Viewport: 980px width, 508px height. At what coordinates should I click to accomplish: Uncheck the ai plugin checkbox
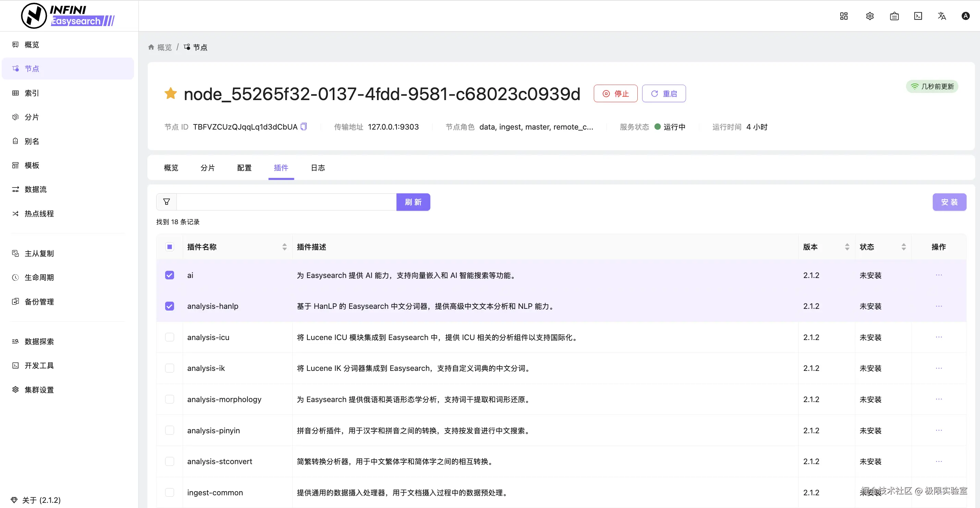pyautogui.click(x=170, y=275)
